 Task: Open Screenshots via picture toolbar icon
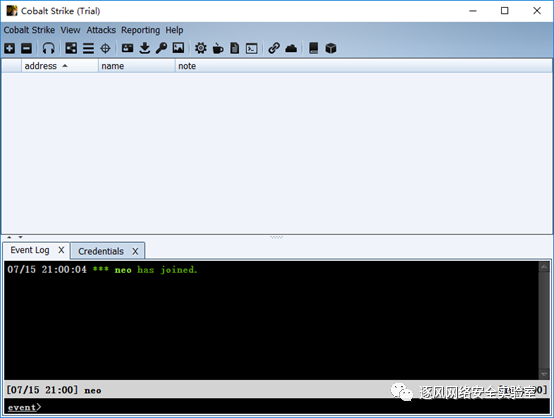(x=178, y=48)
